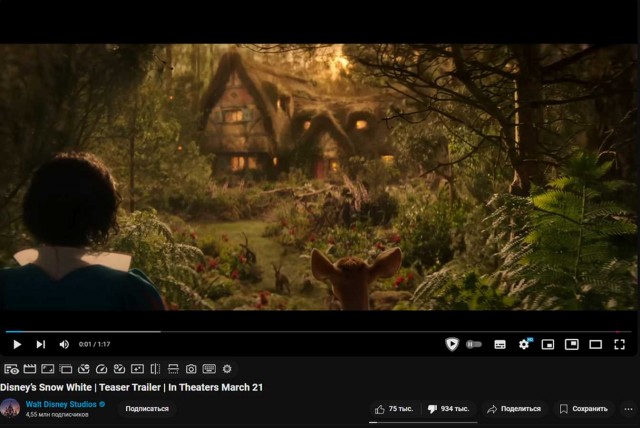Open the player settings gear
Image resolution: width=640 pixels, height=428 pixels.
(524, 344)
